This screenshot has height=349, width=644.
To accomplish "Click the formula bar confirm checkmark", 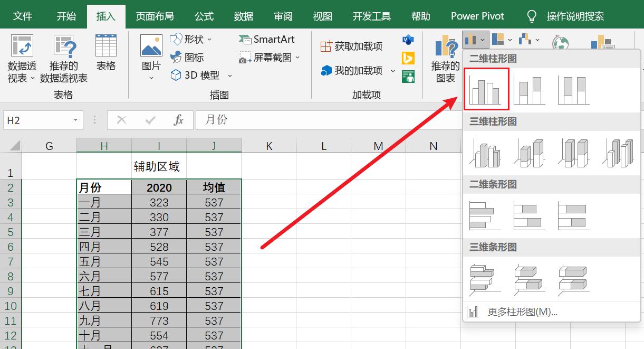I will 150,120.
